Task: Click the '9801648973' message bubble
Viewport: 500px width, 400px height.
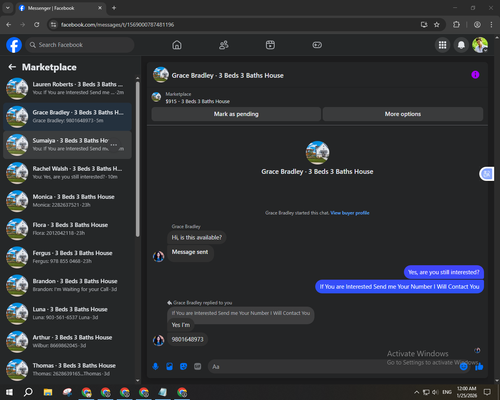Action: tap(187, 339)
